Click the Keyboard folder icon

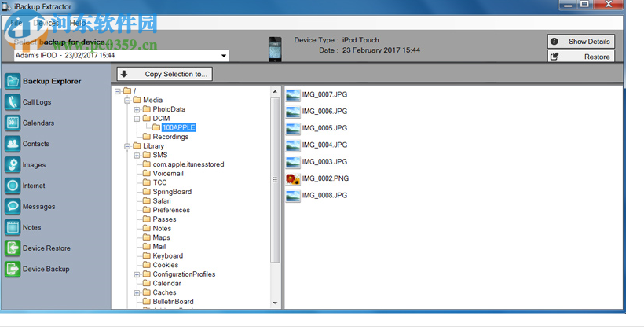click(x=147, y=255)
